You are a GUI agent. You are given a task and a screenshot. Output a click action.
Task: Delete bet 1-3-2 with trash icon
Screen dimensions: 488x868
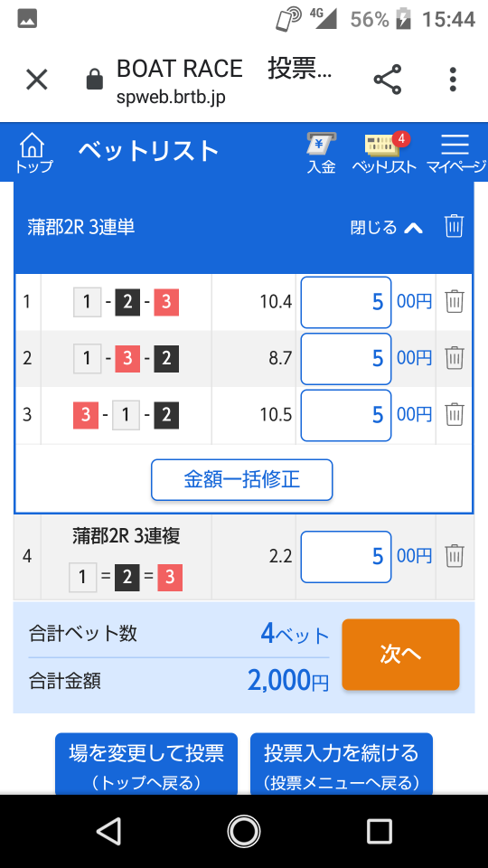tap(455, 358)
